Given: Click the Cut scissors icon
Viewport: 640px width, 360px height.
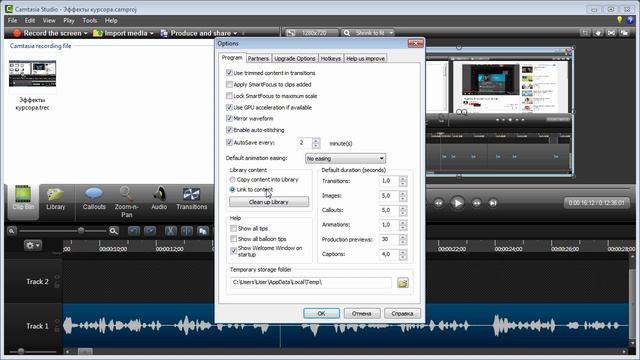Looking at the screenshot, I should pos(171,231).
